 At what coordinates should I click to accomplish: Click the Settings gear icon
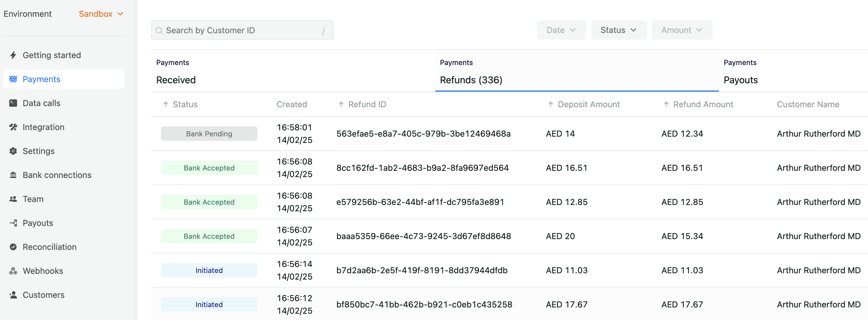click(x=13, y=151)
